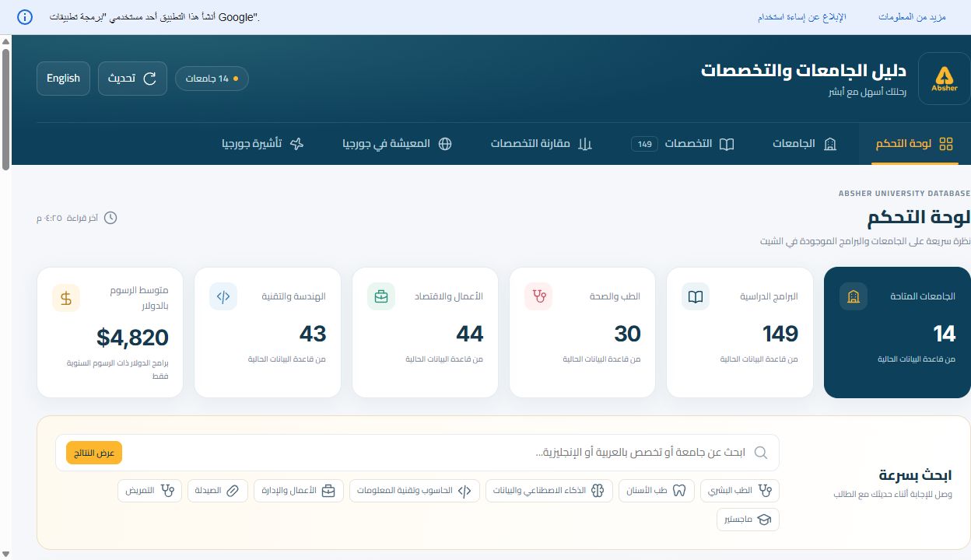Click the 30 value on الطب والصحة card
The image size is (971, 560).
pyautogui.click(x=627, y=334)
